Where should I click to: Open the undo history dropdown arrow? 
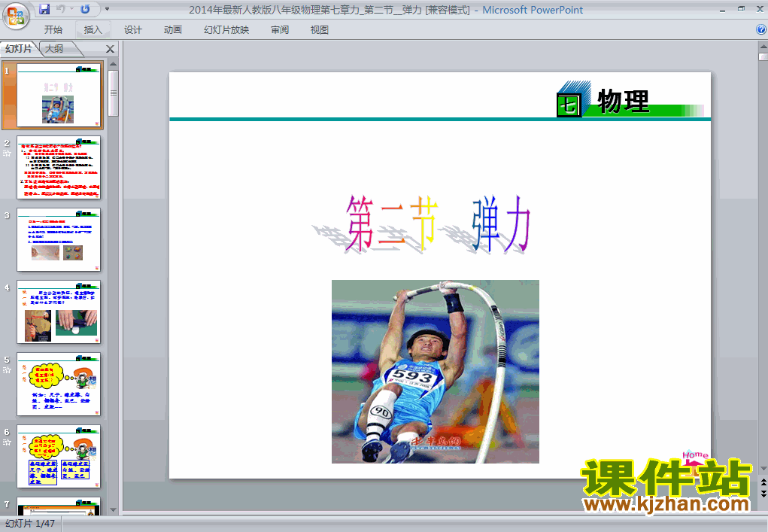[71, 9]
